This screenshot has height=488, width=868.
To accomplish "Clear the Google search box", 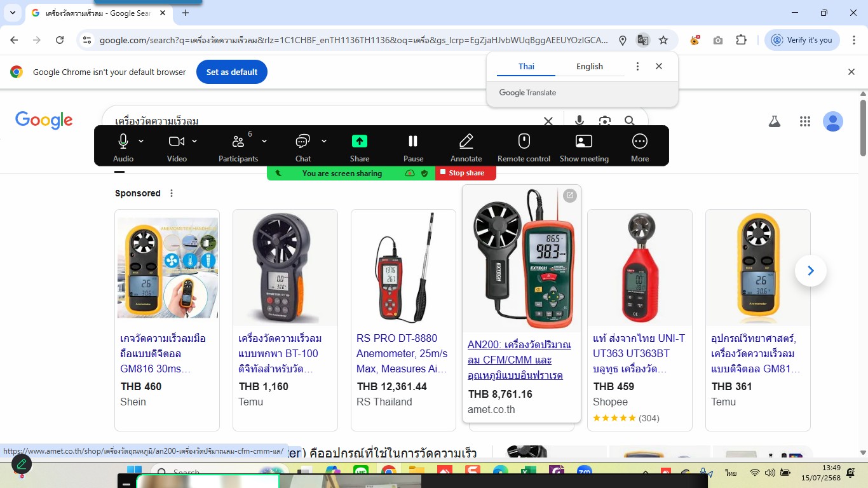I will pyautogui.click(x=548, y=121).
